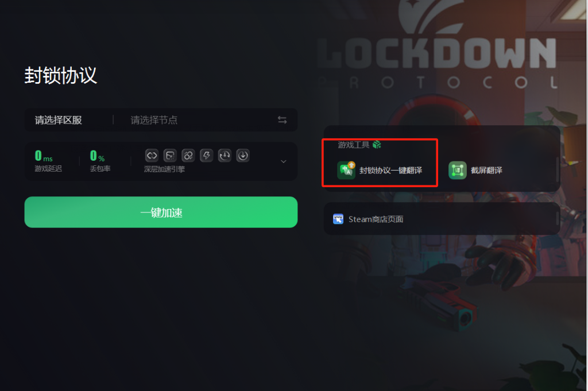Click the lightning bolt engine icon
This screenshot has height=391, width=588.
(206, 155)
